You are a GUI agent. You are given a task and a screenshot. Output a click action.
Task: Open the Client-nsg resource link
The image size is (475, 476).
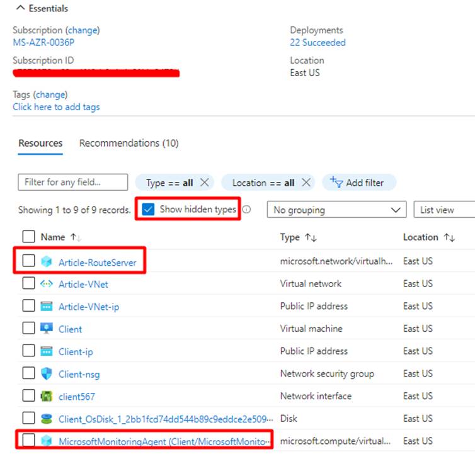[x=79, y=374]
